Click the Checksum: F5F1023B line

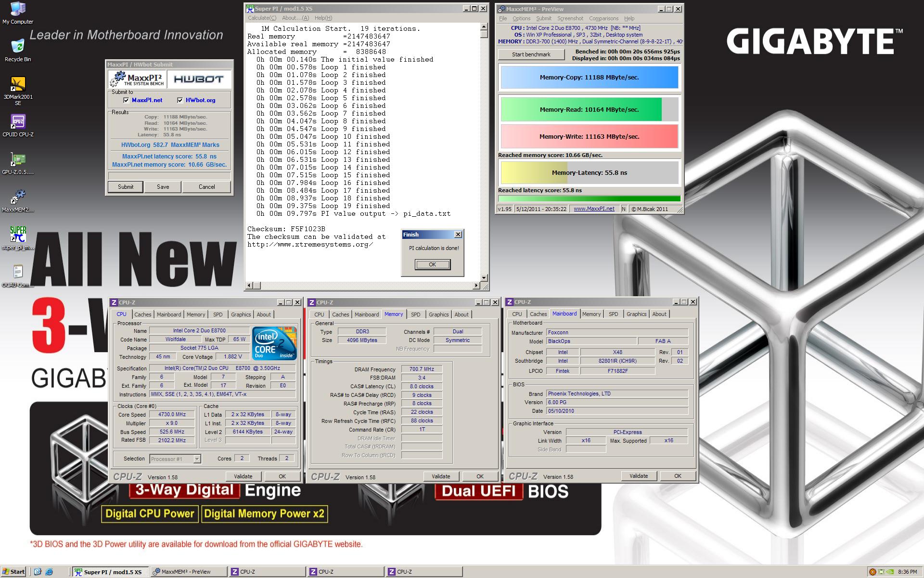click(x=286, y=229)
